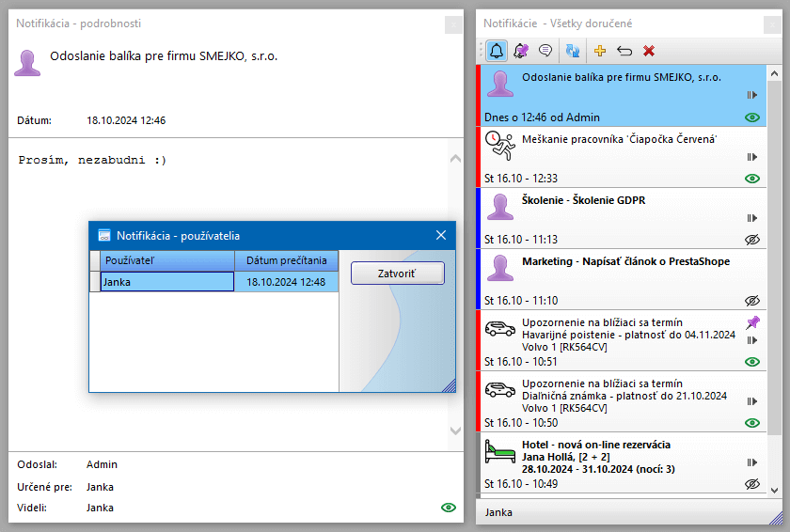Click the pin icon on Havarijné poistenie notification

pos(751,323)
